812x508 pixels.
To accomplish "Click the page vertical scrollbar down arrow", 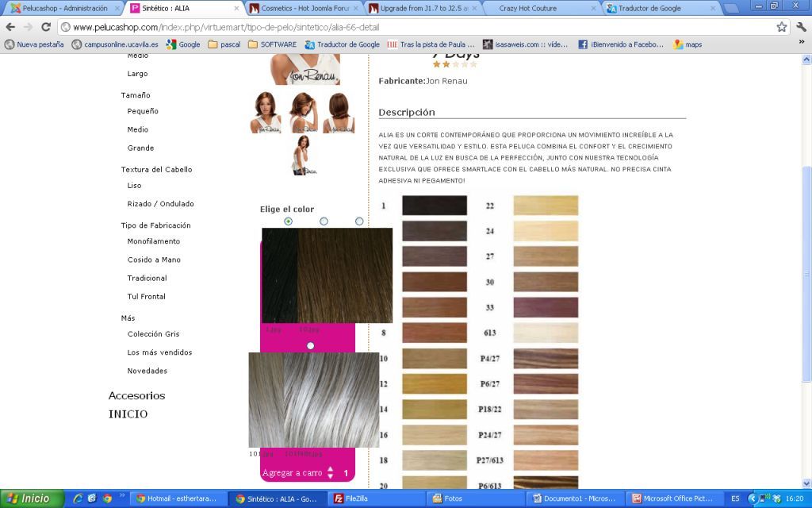I will point(806,483).
